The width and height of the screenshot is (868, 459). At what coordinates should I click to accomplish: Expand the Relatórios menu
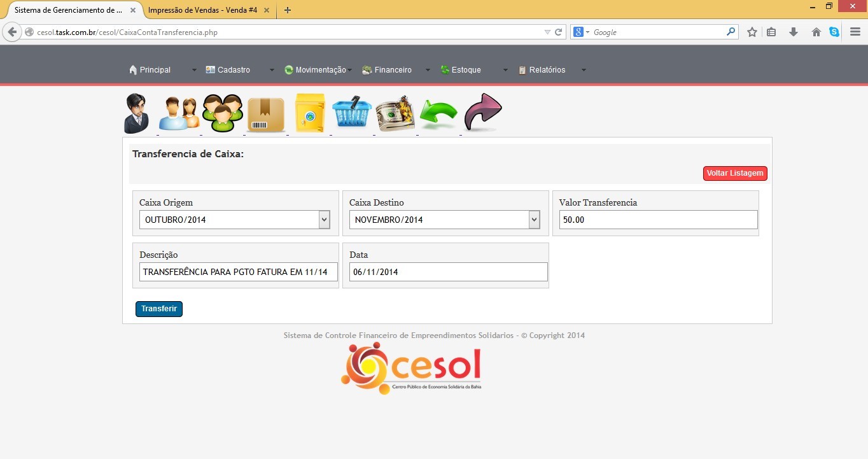(547, 70)
